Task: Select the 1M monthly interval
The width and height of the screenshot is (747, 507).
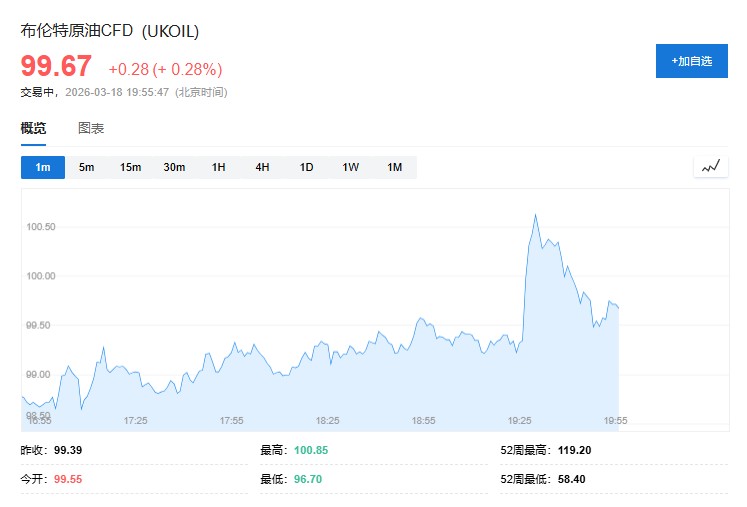Action: pyautogui.click(x=394, y=167)
